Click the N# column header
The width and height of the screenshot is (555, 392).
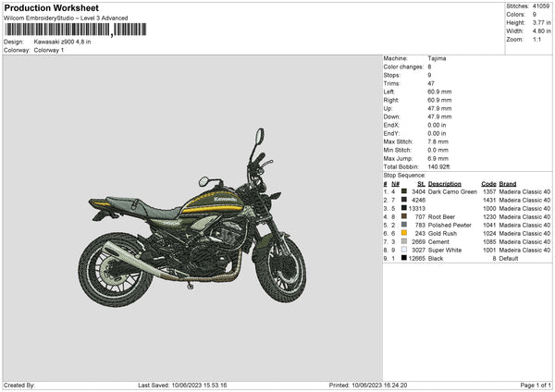(x=395, y=184)
